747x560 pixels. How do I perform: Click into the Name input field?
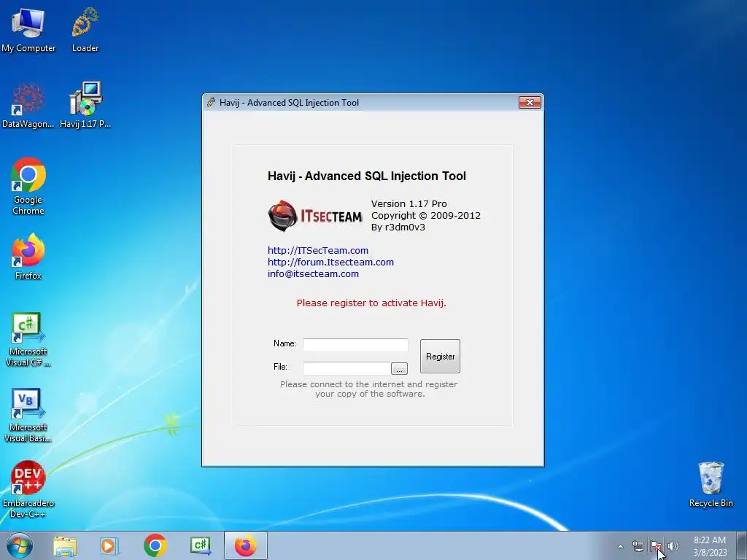[x=355, y=345]
